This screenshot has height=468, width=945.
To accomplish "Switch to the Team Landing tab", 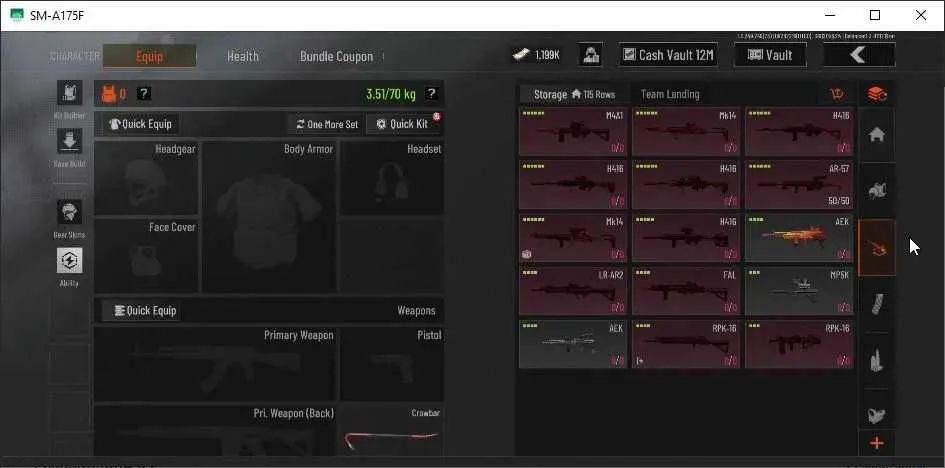I will [670, 94].
